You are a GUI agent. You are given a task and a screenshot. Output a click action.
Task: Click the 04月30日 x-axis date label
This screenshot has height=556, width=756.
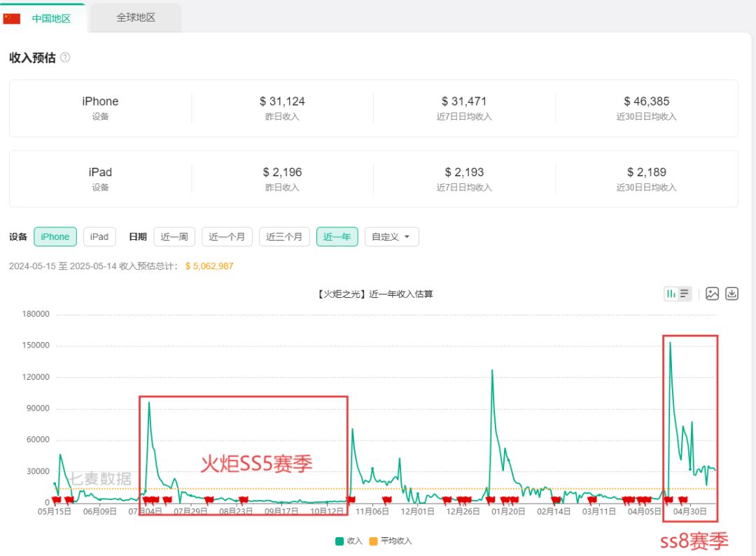coord(690,511)
